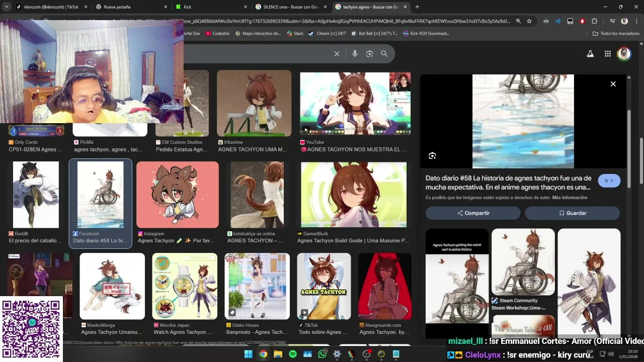Open Spotify from the taskbar
Image resolution: width=644 pixels, height=362 pixels.
293,354
